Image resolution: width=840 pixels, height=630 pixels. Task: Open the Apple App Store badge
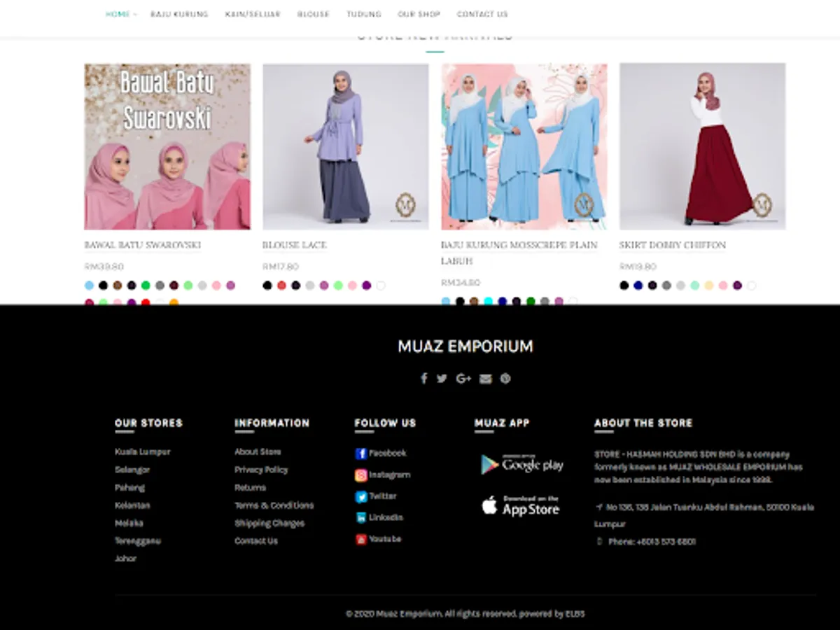pyautogui.click(x=520, y=505)
